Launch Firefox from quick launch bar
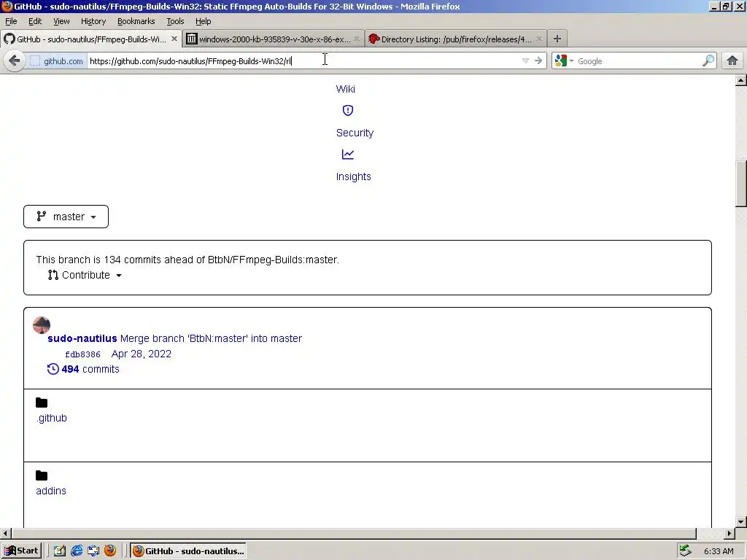The image size is (747, 560). click(110, 551)
